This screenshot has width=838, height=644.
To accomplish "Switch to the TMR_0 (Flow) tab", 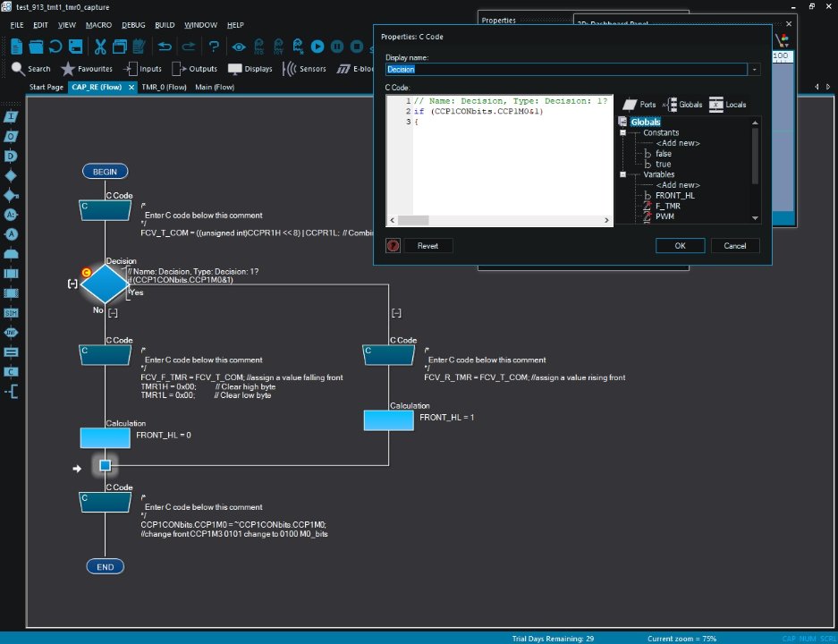I will [163, 88].
